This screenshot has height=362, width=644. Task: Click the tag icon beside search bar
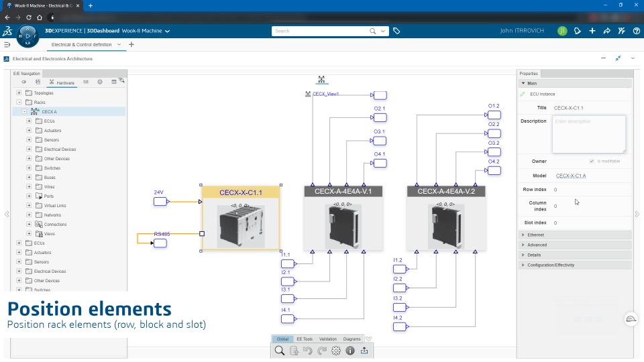click(396, 31)
